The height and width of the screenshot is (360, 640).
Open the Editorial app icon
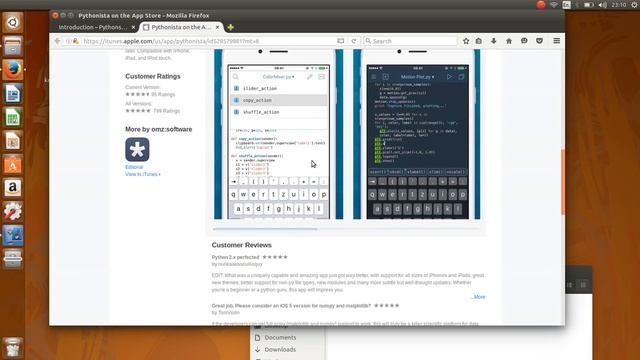click(x=137, y=149)
